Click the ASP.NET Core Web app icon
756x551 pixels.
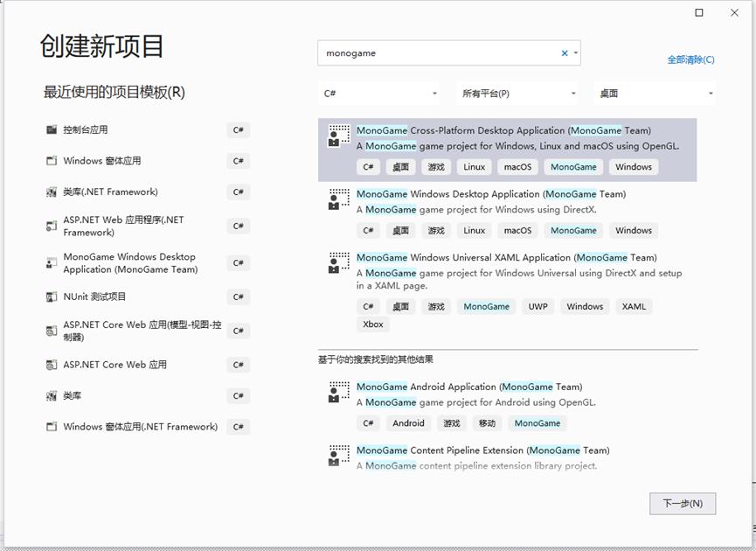point(52,365)
